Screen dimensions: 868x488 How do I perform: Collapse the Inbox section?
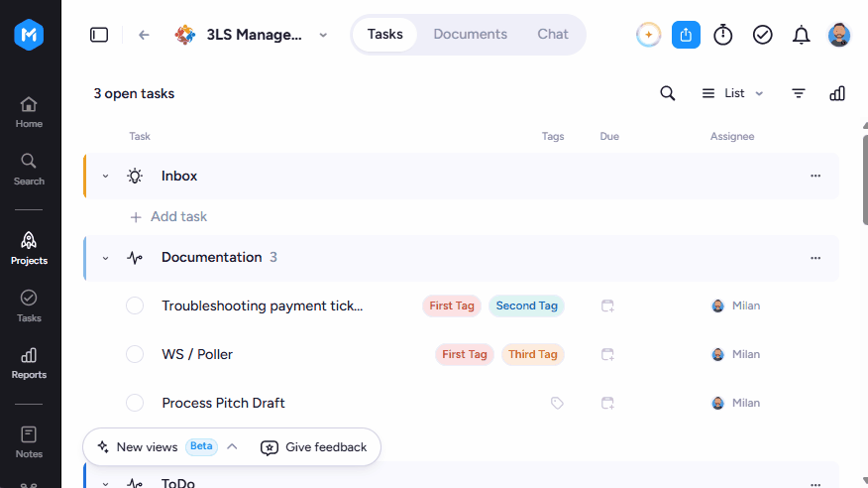(105, 177)
